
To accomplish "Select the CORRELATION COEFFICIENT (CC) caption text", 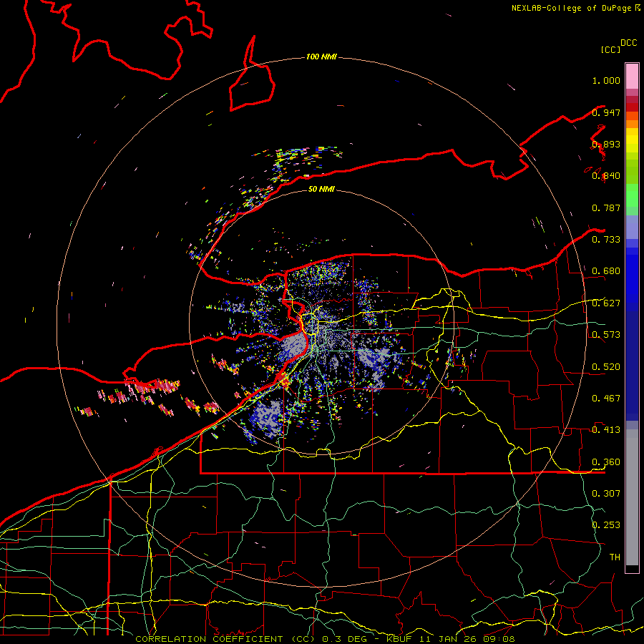I will (x=225, y=639).
